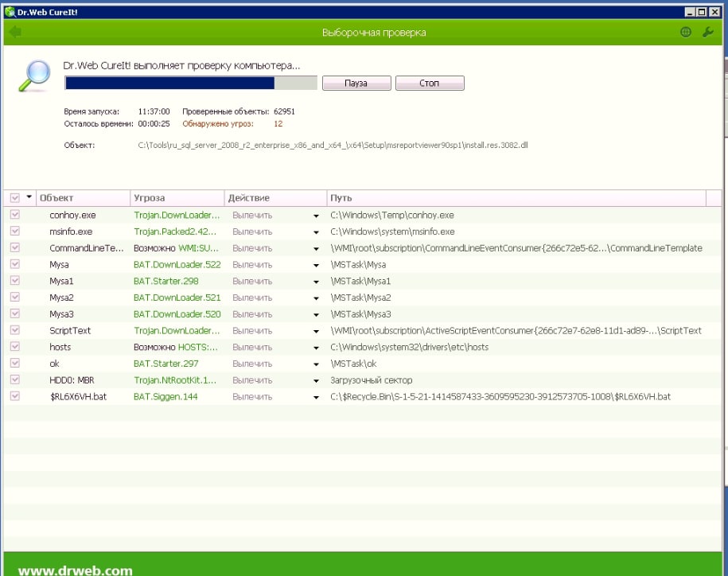Sort by Путь column header
Image resolution: width=728 pixels, height=576 pixels.
click(x=516, y=198)
